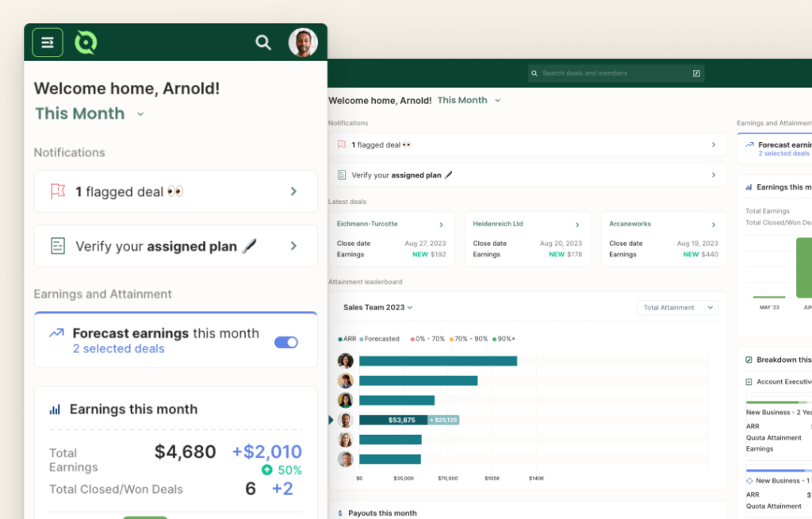Open the Heidenreich Ltd deal card
812x519 pixels.
click(527, 239)
